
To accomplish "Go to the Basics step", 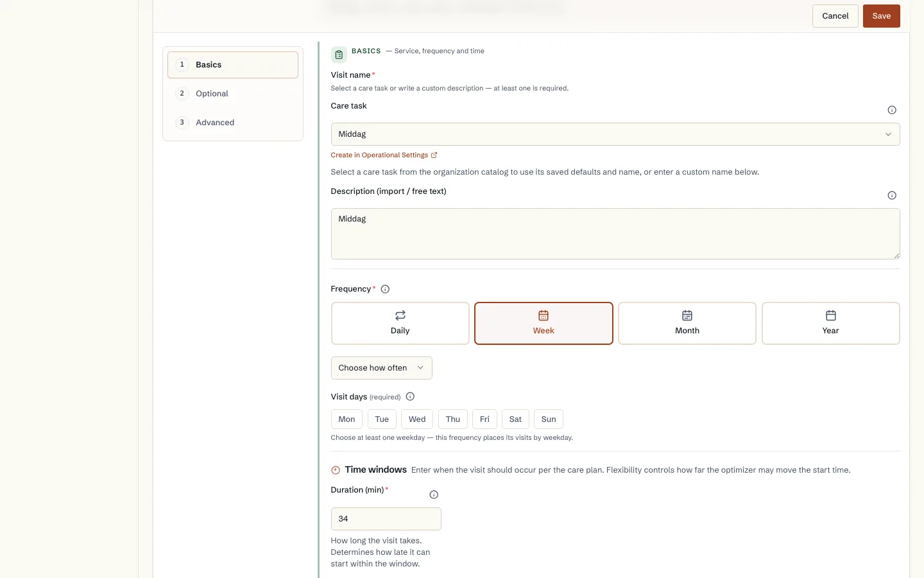I will click(233, 65).
